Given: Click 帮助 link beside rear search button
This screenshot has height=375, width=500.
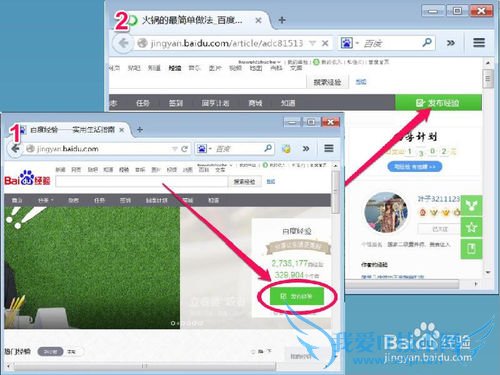Looking at the screenshot, I should (361, 82).
